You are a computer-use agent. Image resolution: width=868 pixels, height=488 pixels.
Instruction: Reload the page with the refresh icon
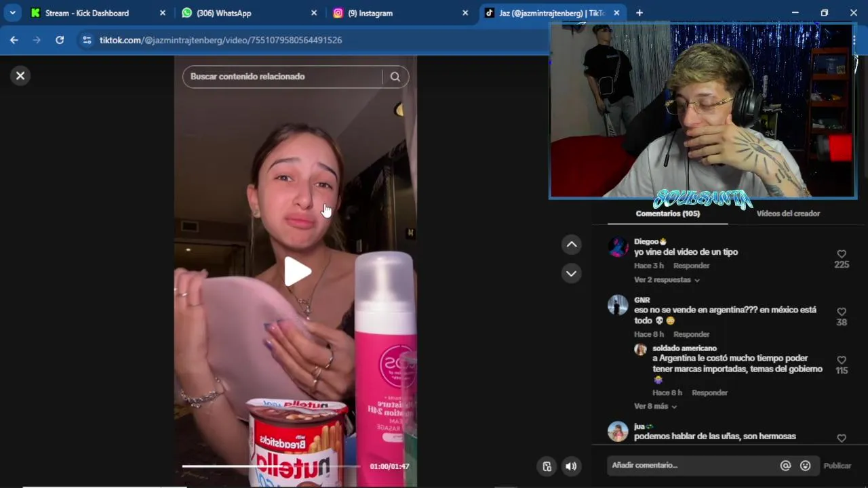(60, 40)
